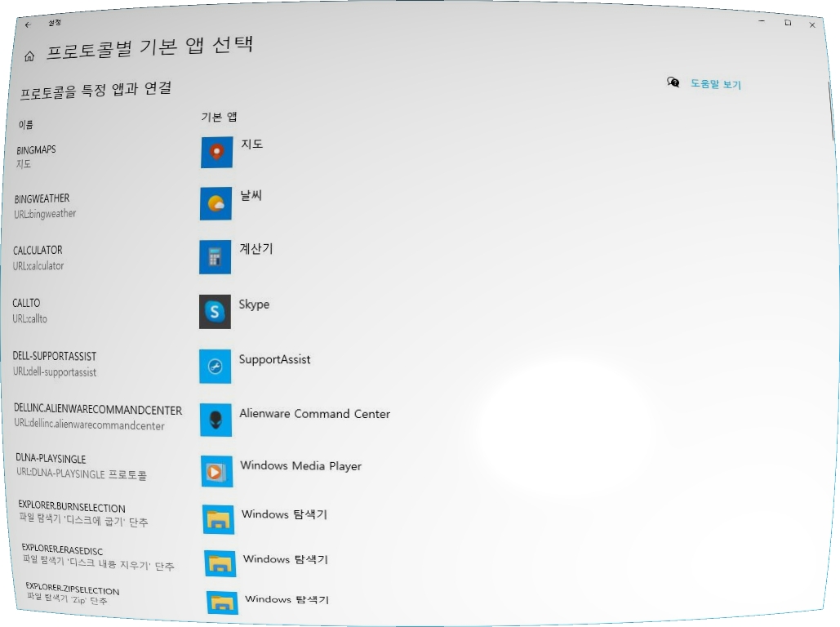Click the help chat bubble icon
The width and height of the screenshot is (840, 627).
[x=673, y=82]
